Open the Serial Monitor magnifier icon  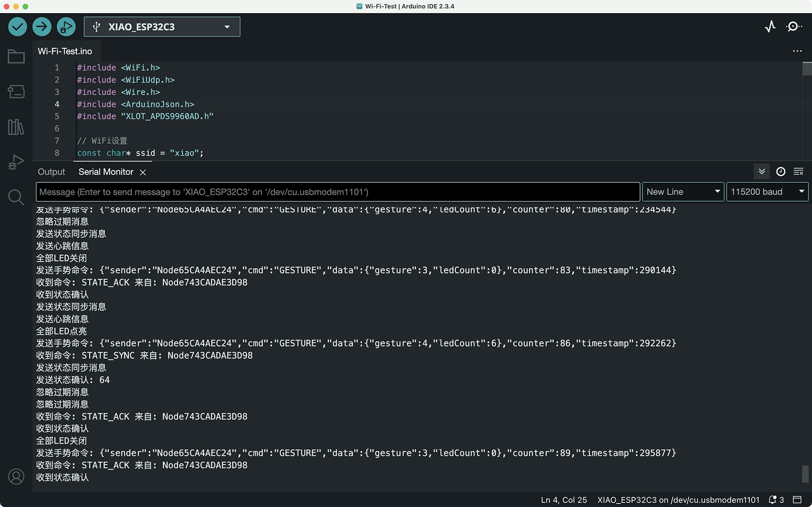point(794,27)
